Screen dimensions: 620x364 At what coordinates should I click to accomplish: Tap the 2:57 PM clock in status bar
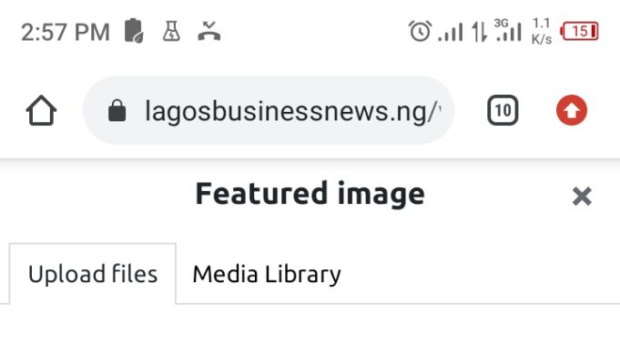(x=65, y=33)
